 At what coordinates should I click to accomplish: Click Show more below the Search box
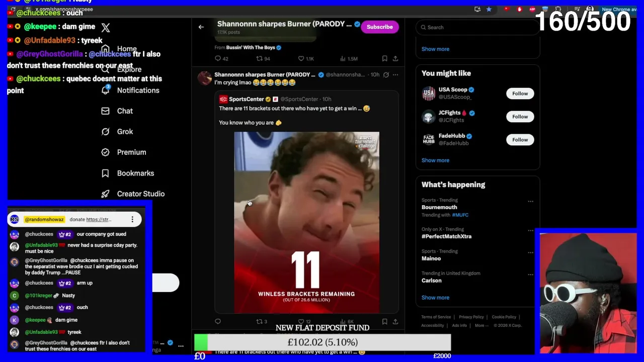coord(435,49)
